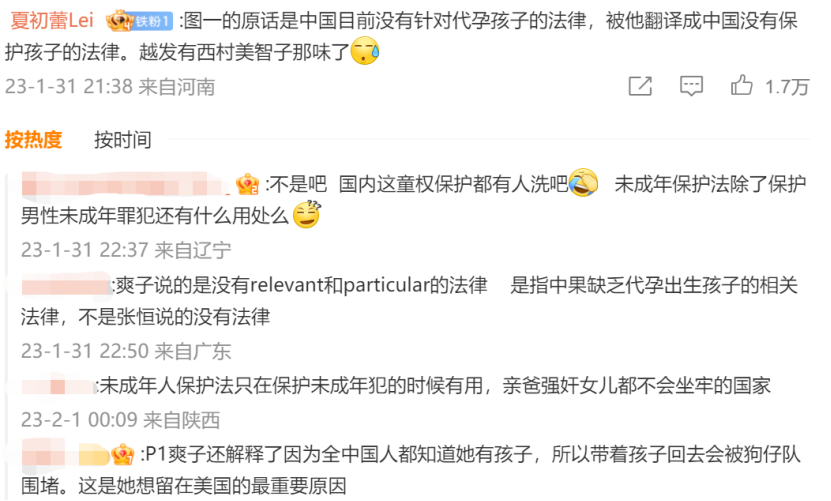The width and height of the screenshot is (831, 501).
Task: Click the laughing-crying emoji in first reply
Action: [583, 183]
